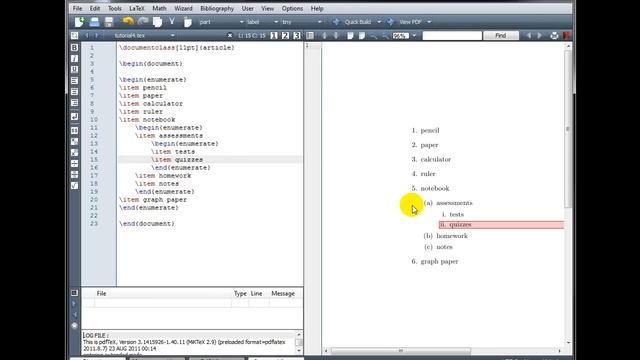Click the fit-width page icon in the PDF viewer
640x360 pixels.
tap(350, 36)
